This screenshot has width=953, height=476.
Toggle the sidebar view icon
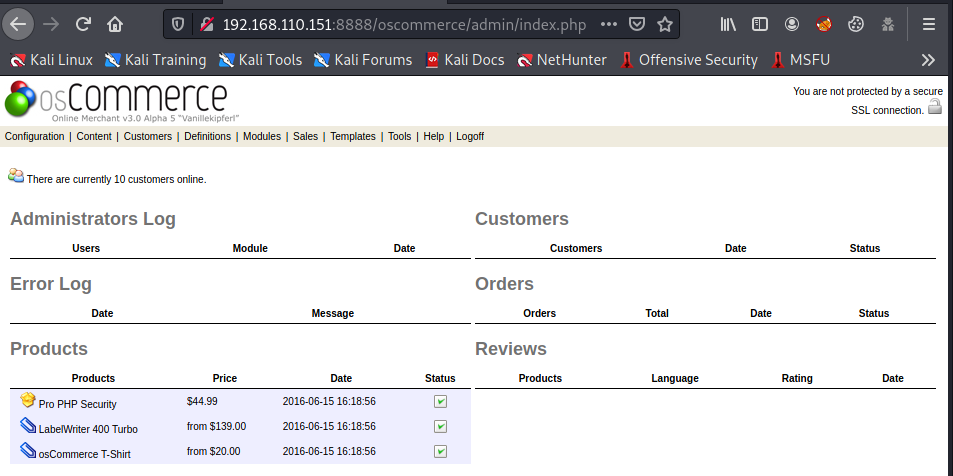(760, 24)
